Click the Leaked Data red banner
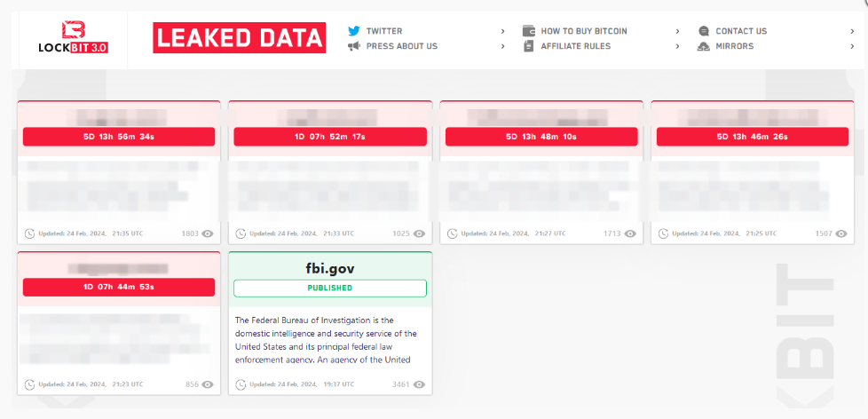The width and height of the screenshot is (868, 419). (x=240, y=38)
